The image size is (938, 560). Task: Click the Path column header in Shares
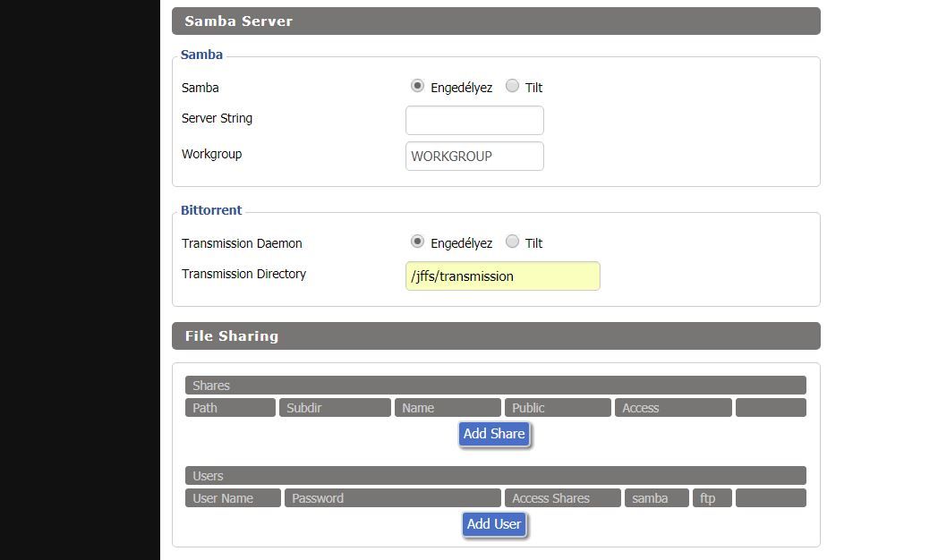tap(230, 408)
